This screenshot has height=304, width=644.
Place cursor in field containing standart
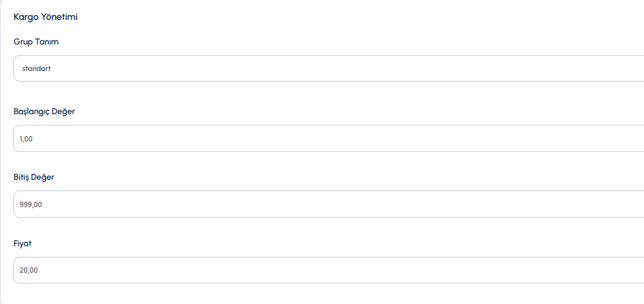329,68
